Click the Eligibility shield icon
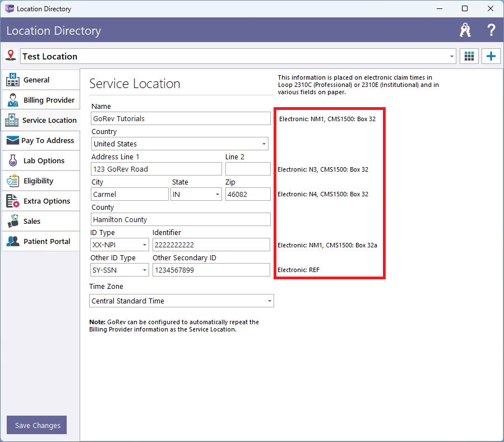The width and height of the screenshot is (504, 442). pyautogui.click(x=13, y=181)
